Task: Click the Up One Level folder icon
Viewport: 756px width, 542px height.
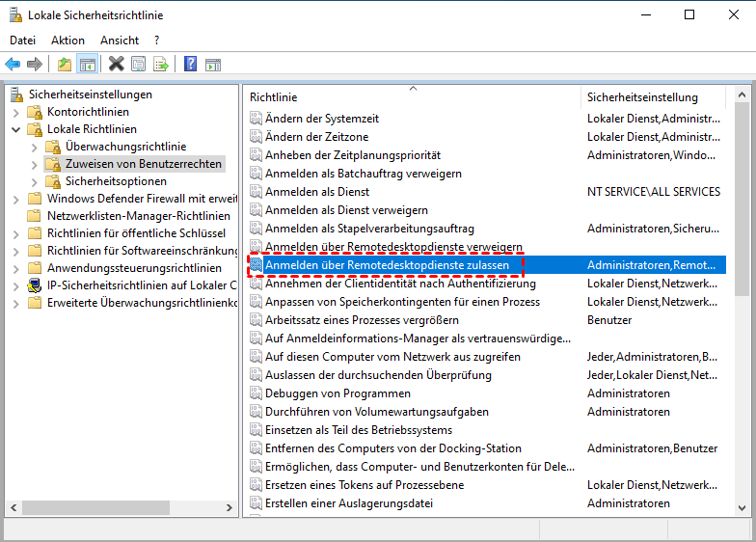Action: (x=65, y=65)
